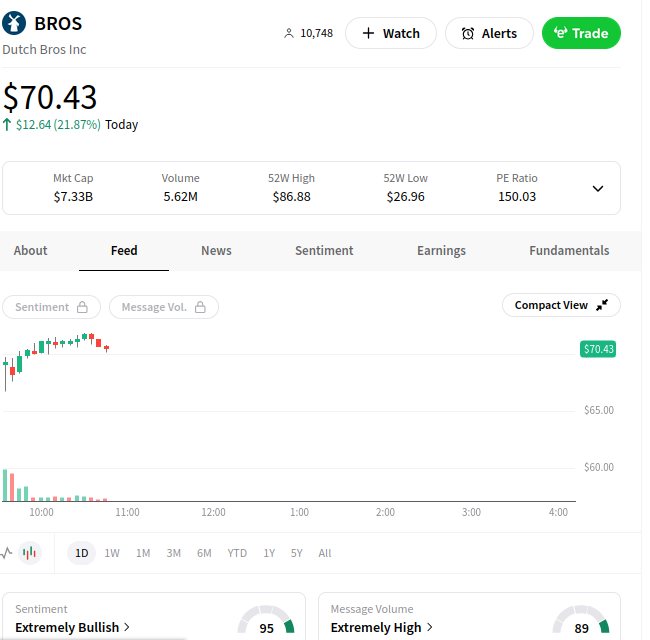Click the BROS ticker symbol heading

pos(58,24)
